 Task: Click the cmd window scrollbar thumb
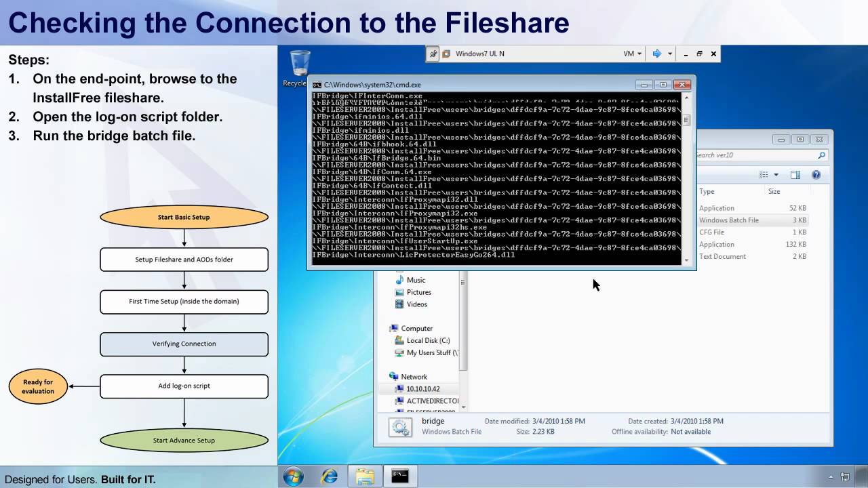pos(686,121)
